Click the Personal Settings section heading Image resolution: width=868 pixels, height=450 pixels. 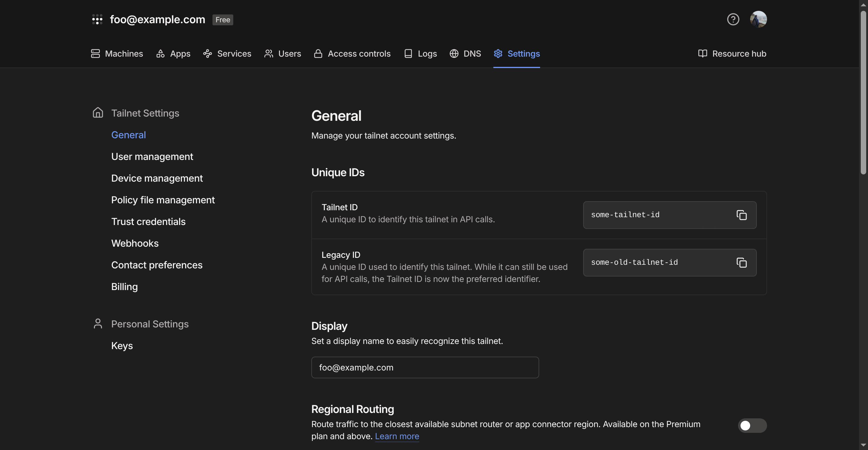pos(150,324)
